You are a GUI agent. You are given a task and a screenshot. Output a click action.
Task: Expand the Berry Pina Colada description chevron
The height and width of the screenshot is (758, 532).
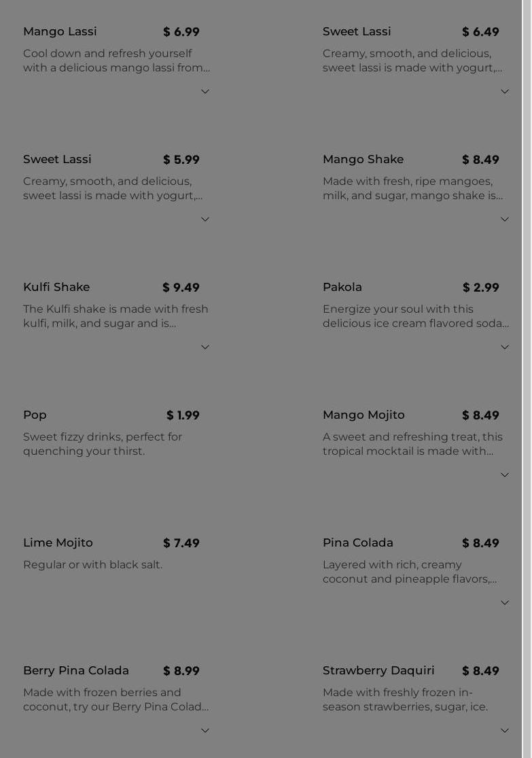(x=205, y=731)
